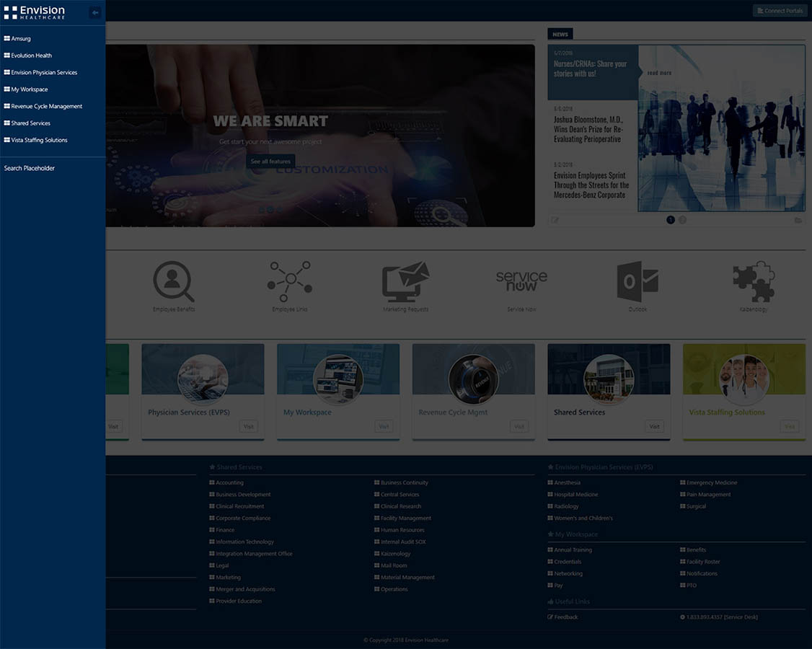Open the Connect Portals button
812x649 pixels.
pos(780,10)
